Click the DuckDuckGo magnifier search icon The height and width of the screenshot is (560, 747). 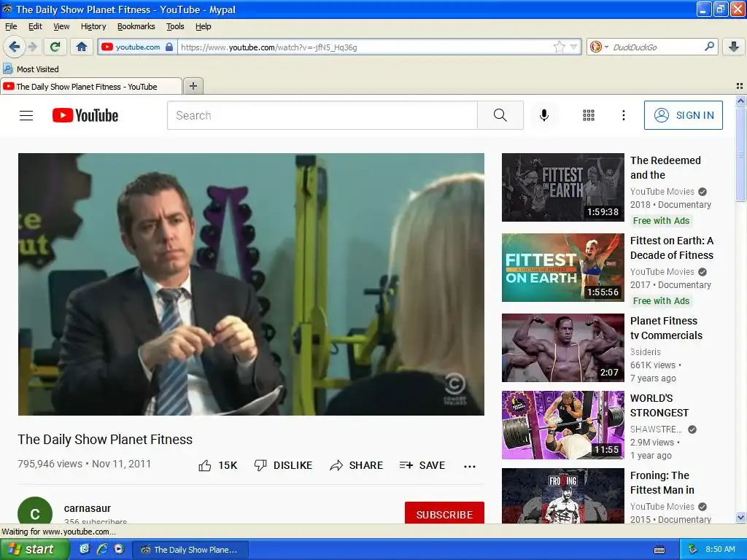pyautogui.click(x=709, y=47)
